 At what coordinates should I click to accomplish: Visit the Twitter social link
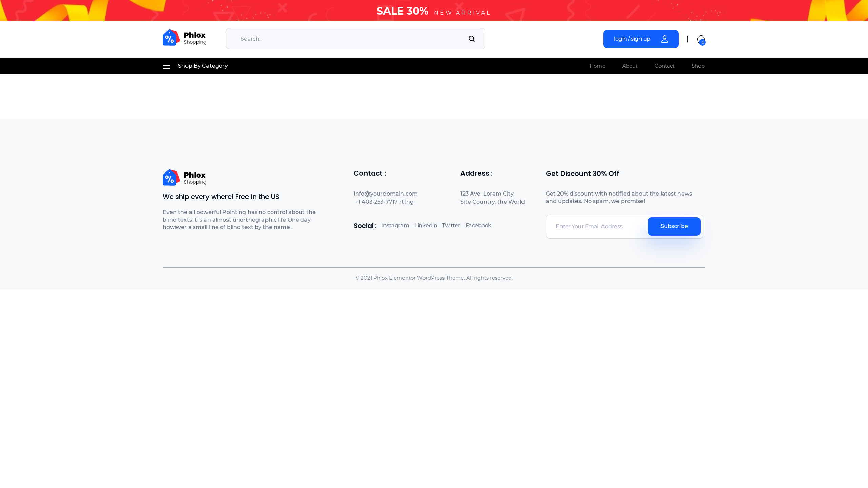(451, 226)
